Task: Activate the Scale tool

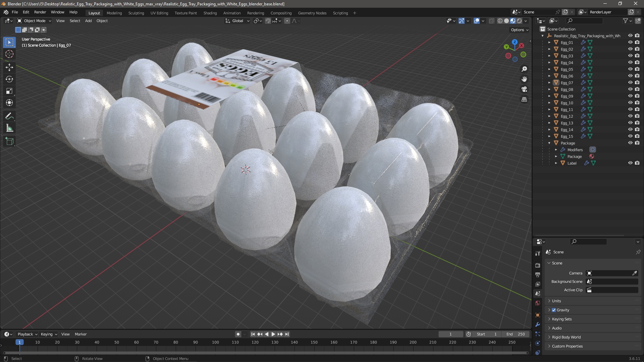Action: tap(9, 91)
